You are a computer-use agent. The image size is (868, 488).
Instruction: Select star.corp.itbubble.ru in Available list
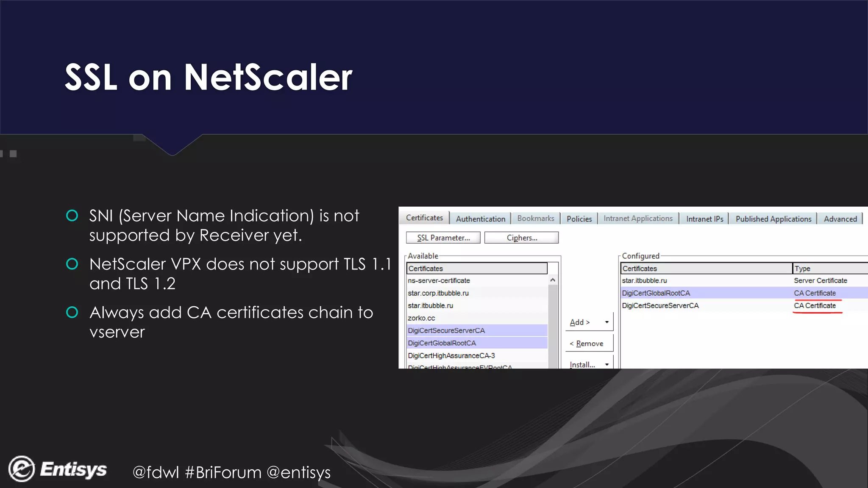[x=477, y=293]
